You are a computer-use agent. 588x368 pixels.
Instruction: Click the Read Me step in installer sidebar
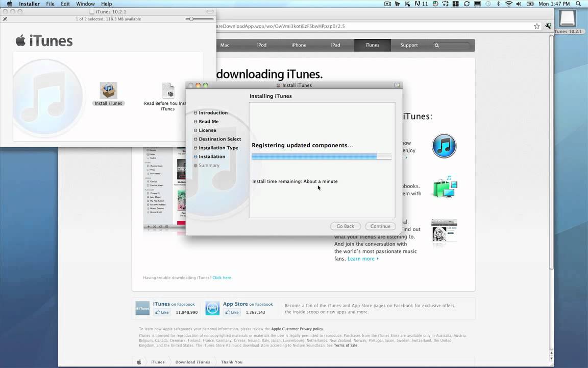tap(208, 122)
